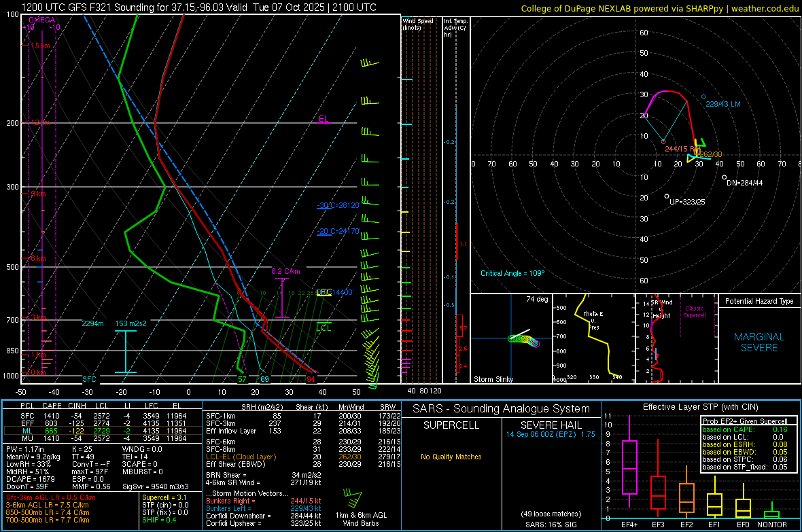Click the red surface temperature value 94
Screen dimensions: 802x532
(311, 379)
